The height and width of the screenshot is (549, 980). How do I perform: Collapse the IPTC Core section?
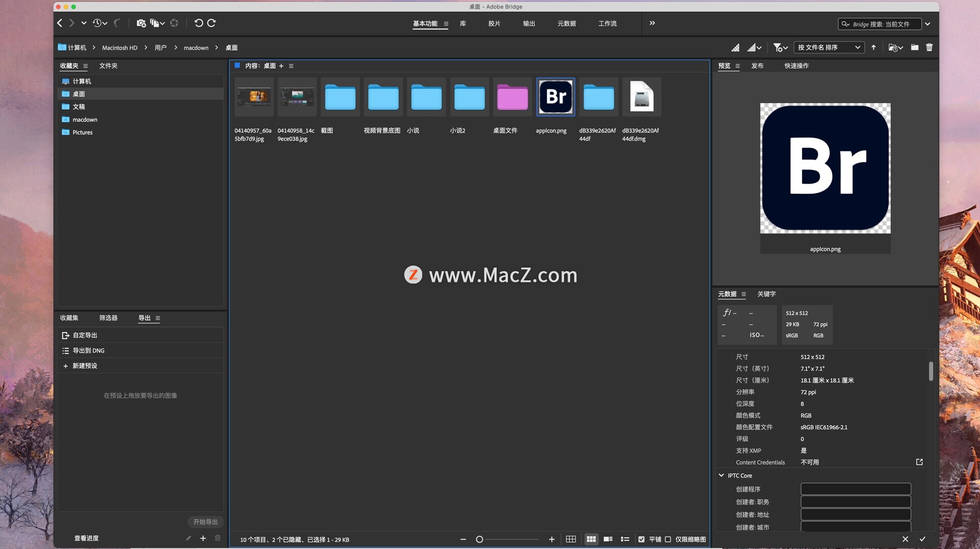coord(721,475)
